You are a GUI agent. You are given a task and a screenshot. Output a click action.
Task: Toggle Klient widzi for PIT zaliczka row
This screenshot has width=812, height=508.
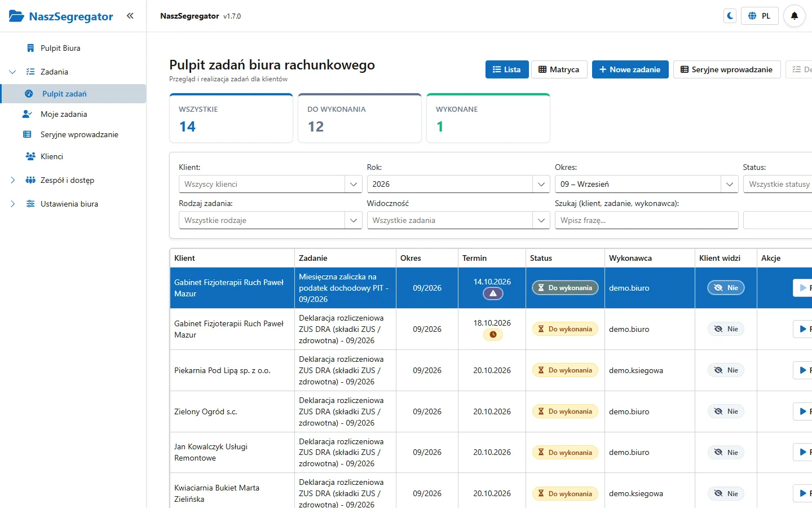[726, 288]
